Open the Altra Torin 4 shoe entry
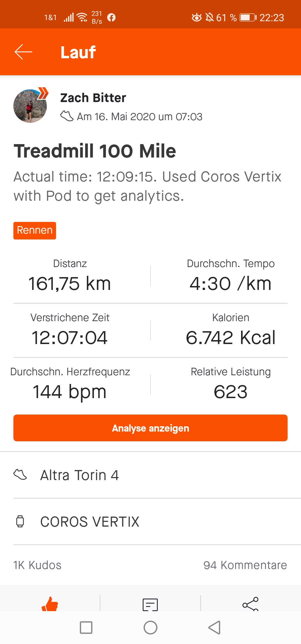Image resolution: width=301 pixels, height=644 pixels. pyautogui.click(x=79, y=475)
